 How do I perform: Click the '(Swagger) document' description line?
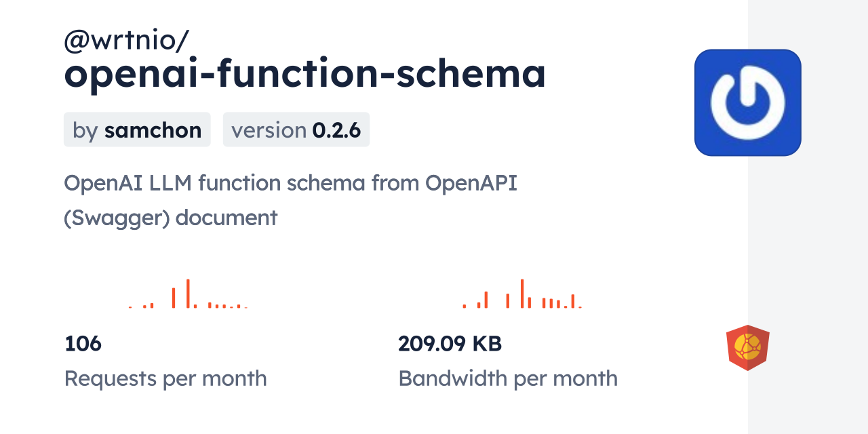(x=171, y=218)
